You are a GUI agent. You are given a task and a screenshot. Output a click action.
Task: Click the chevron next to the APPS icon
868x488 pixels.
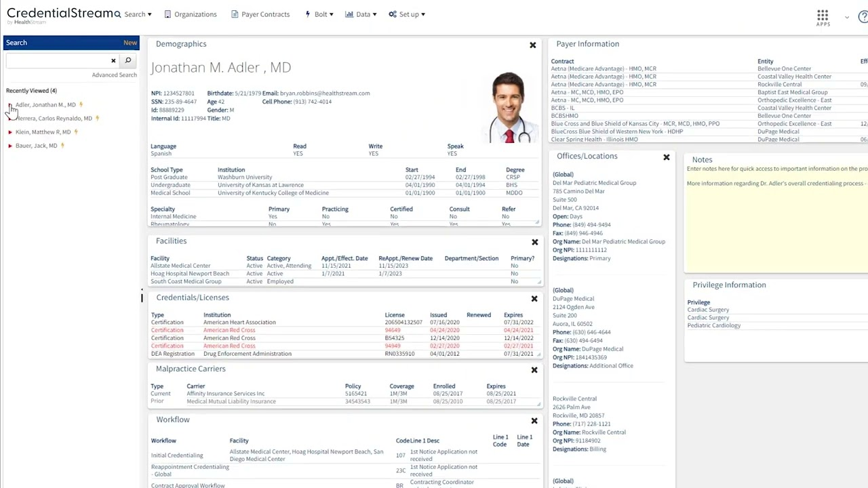(x=847, y=18)
